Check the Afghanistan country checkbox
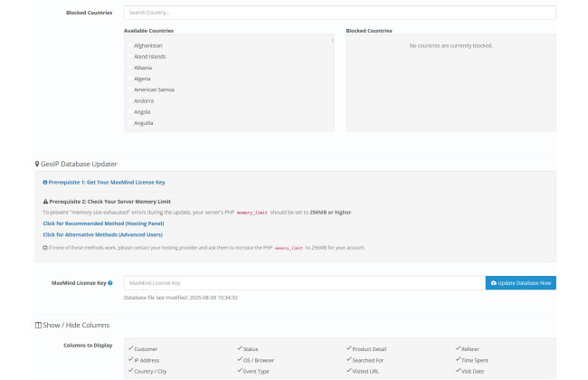Screen dimensions: 588x380 [x=130, y=45]
